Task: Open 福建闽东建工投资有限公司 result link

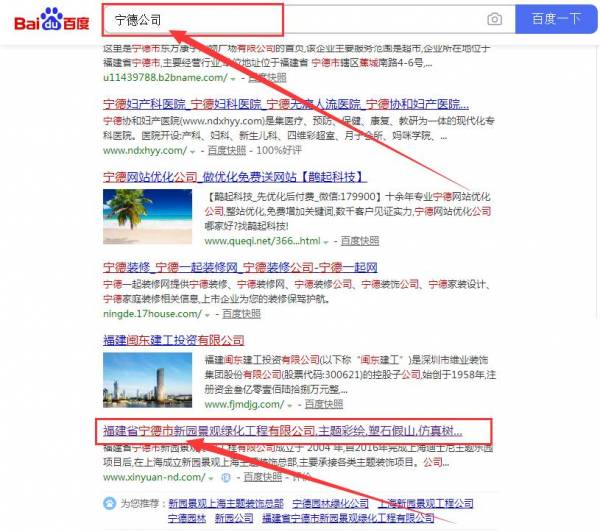Action: click(174, 340)
